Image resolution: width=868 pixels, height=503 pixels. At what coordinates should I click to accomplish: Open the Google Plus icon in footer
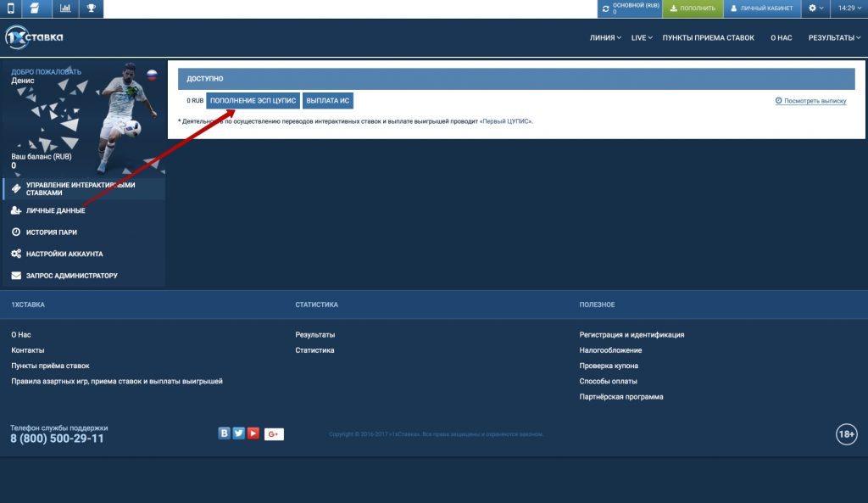pos(274,434)
